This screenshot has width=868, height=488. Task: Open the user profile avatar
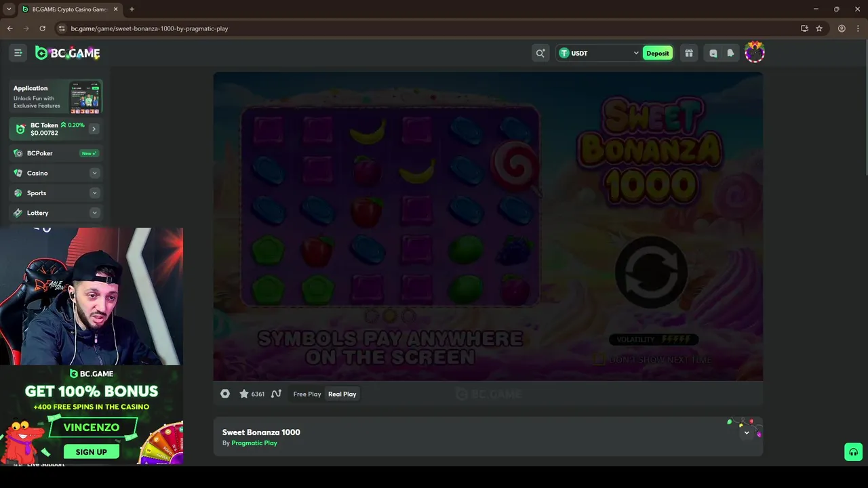point(755,52)
